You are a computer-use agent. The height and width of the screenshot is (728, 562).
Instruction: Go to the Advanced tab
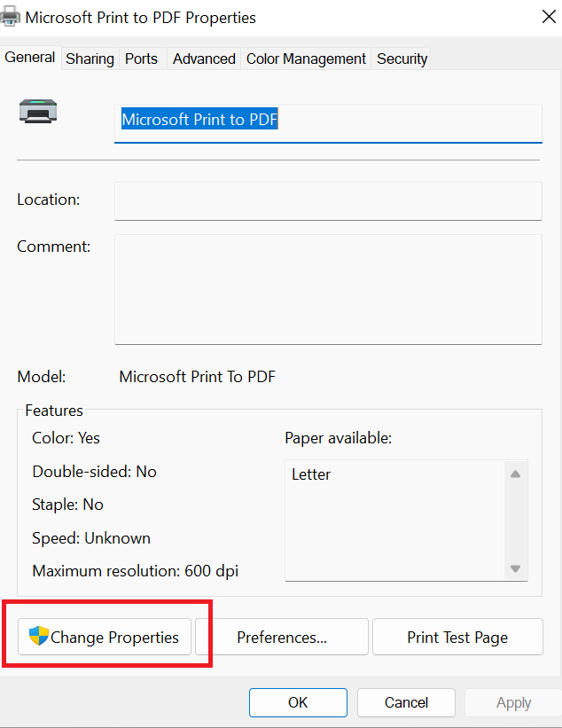(x=204, y=59)
